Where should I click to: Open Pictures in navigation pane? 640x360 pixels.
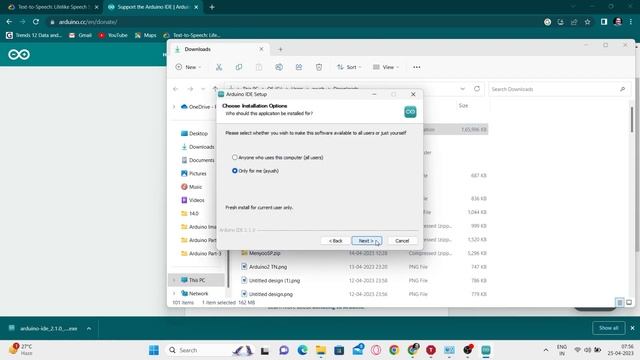[194, 174]
